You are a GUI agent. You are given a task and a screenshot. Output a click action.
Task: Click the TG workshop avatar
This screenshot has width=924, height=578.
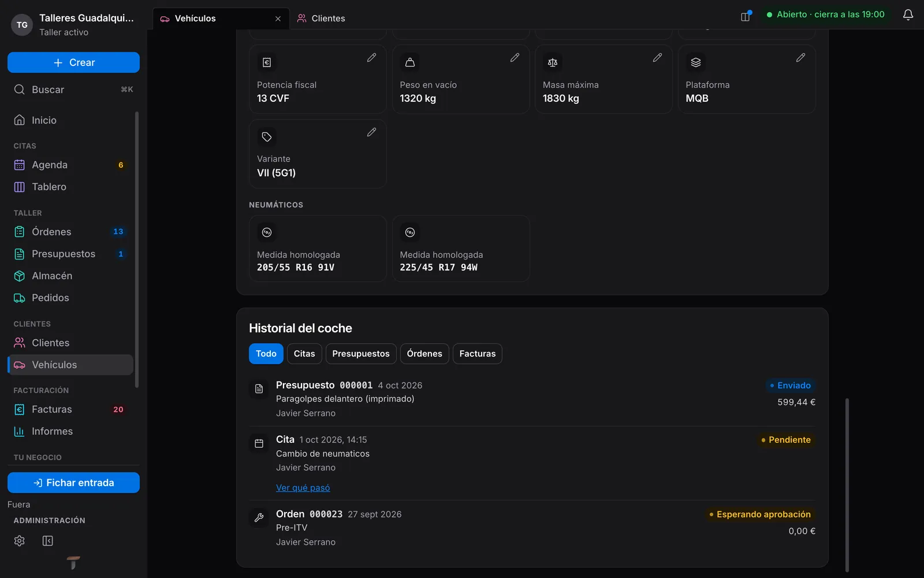pos(22,25)
